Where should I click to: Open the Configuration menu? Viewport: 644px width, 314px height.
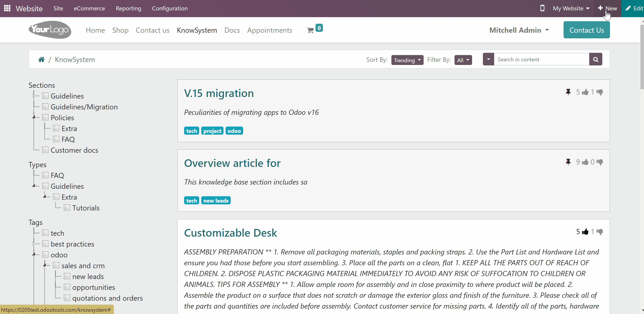pyautogui.click(x=170, y=9)
